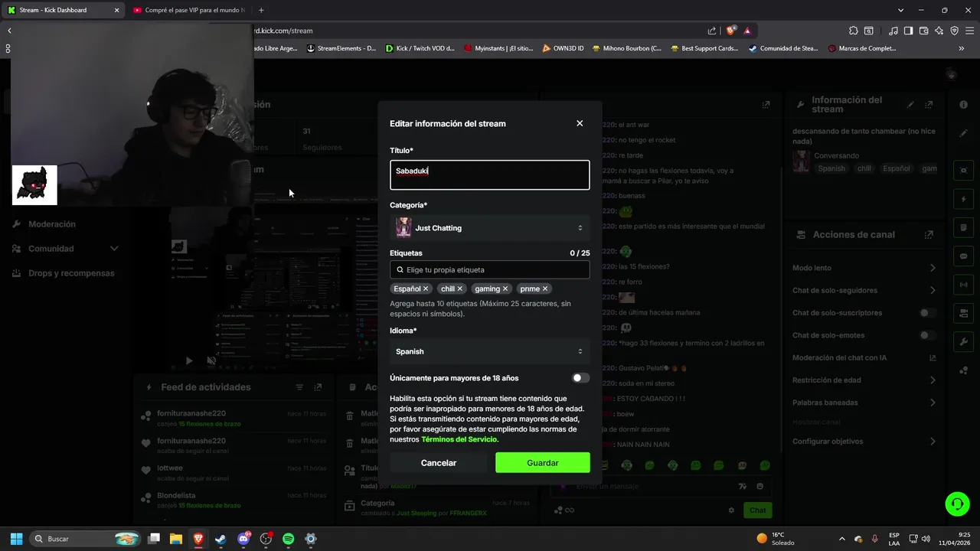Viewport: 980px width, 551px height.
Task: Open the green support headset button
Action: pyautogui.click(x=957, y=504)
